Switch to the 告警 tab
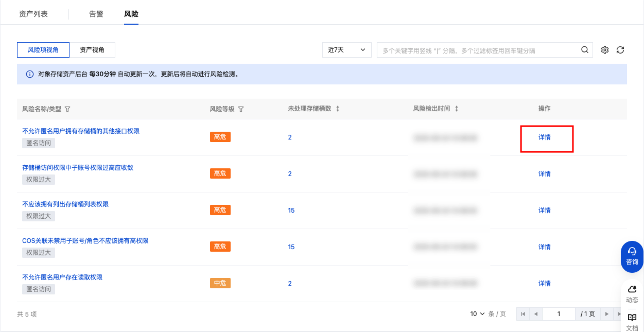The image size is (644, 332). click(96, 14)
